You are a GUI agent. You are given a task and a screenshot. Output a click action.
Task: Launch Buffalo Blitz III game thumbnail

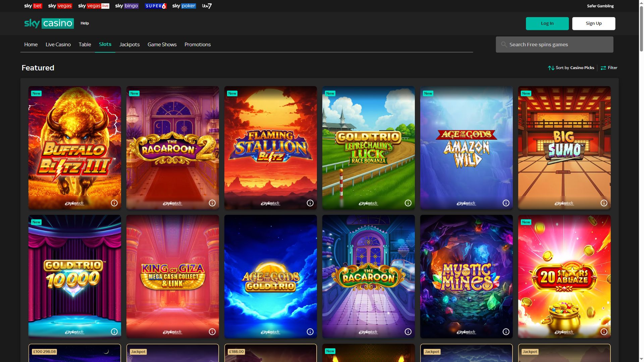coord(74,148)
